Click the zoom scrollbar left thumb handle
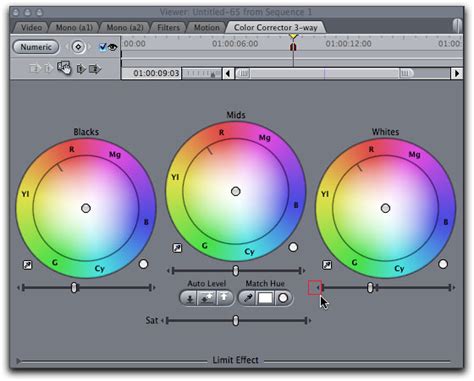Screen dimensions: 474x381 pos(244,73)
